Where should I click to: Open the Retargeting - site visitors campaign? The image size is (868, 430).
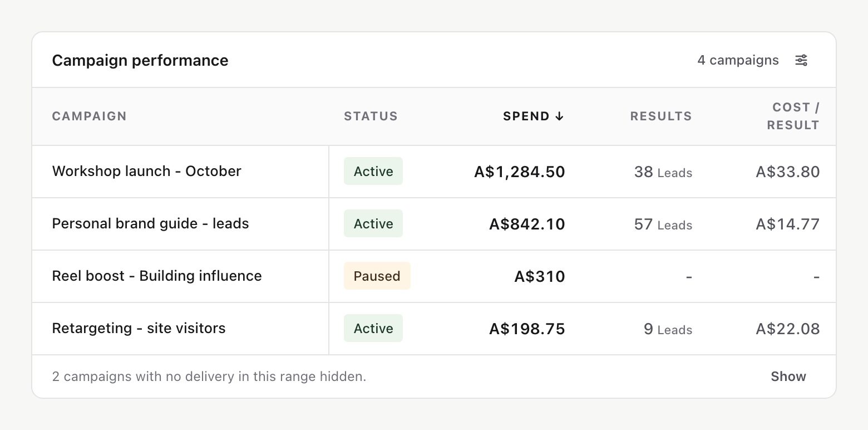tap(139, 328)
